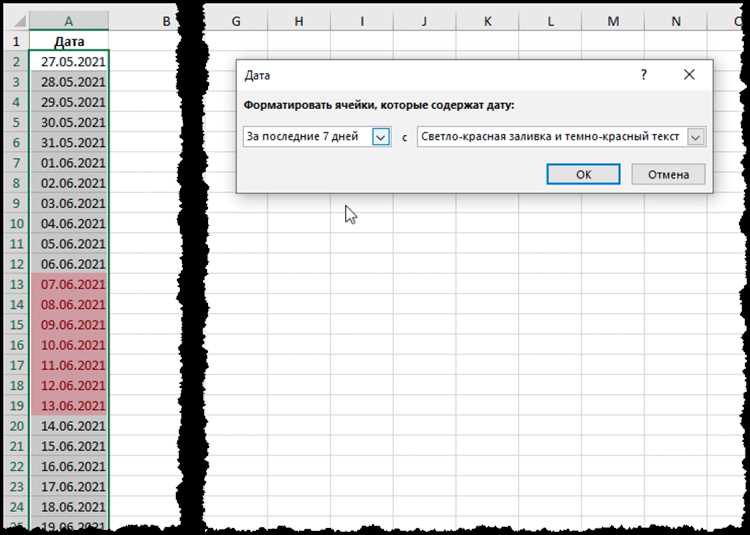Screen dimensions: 750x535
Task: Select cell with 17.06.2021
Action: (69, 486)
